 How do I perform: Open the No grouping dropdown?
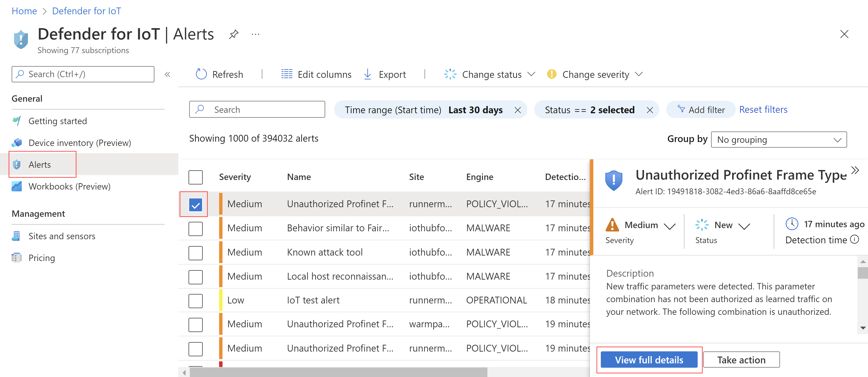(779, 139)
